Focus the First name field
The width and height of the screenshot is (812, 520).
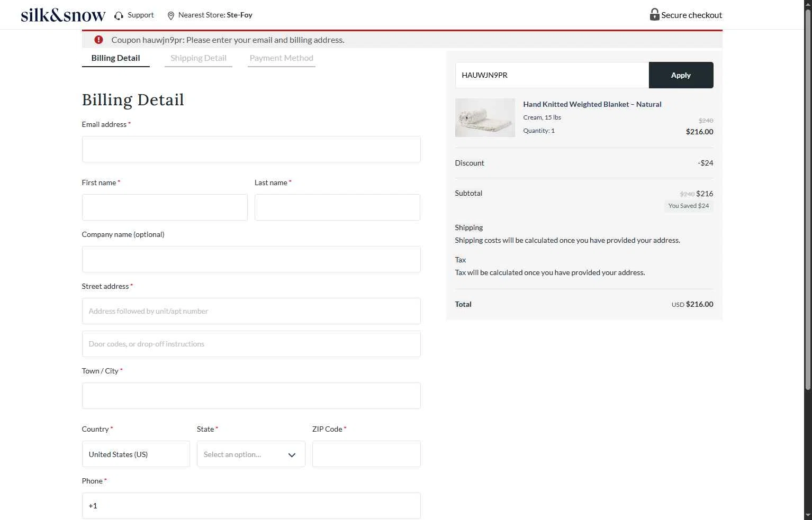click(165, 207)
